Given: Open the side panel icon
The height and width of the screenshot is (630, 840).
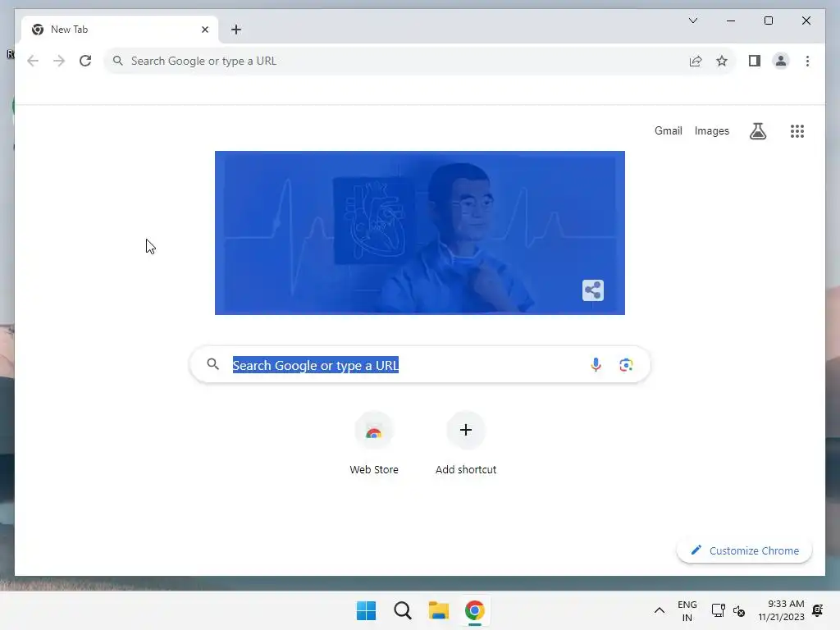Looking at the screenshot, I should pos(755,61).
